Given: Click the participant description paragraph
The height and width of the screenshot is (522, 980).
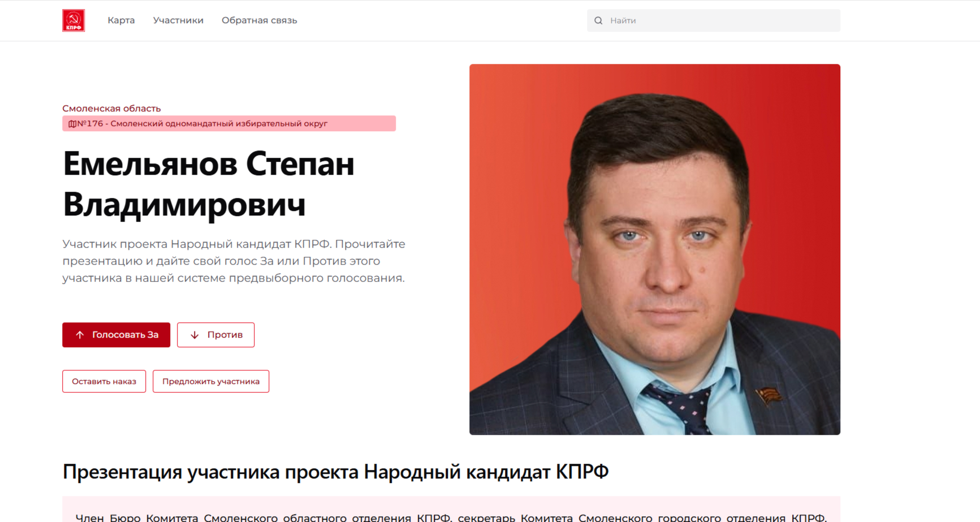Looking at the screenshot, I should pyautogui.click(x=234, y=261).
